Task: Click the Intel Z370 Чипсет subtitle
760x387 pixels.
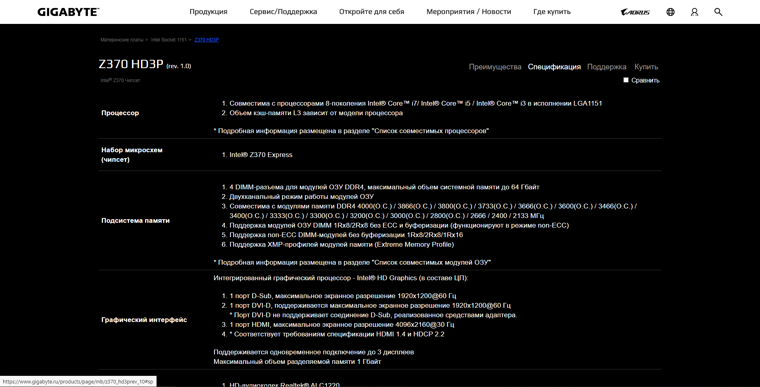Action: tap(120, 81)
